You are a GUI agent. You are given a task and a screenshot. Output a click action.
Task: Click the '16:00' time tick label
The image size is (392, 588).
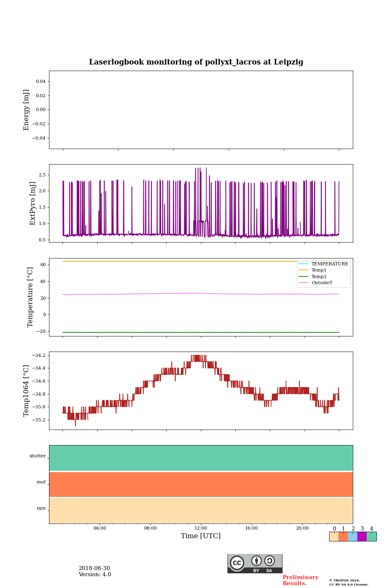(252, 528)
